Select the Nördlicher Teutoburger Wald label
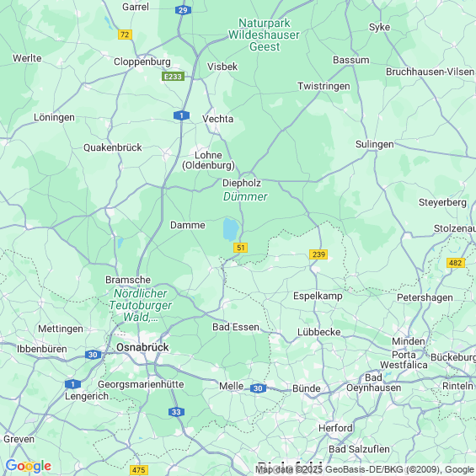The height and width of the screenshot is (476, 476). pyautogui.click(x=140, y=305)
